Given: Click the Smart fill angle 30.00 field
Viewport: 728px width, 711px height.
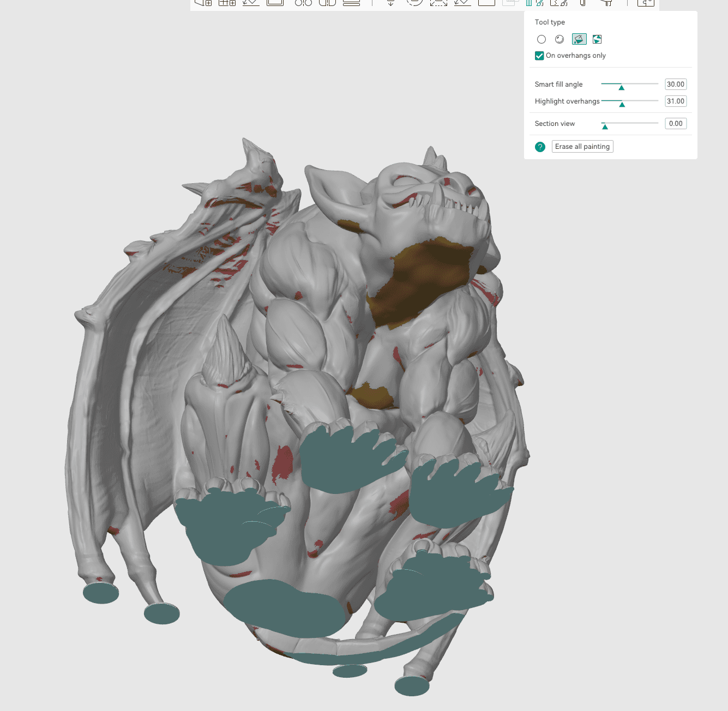Looking at the screenshot, I should pos(676,85).
